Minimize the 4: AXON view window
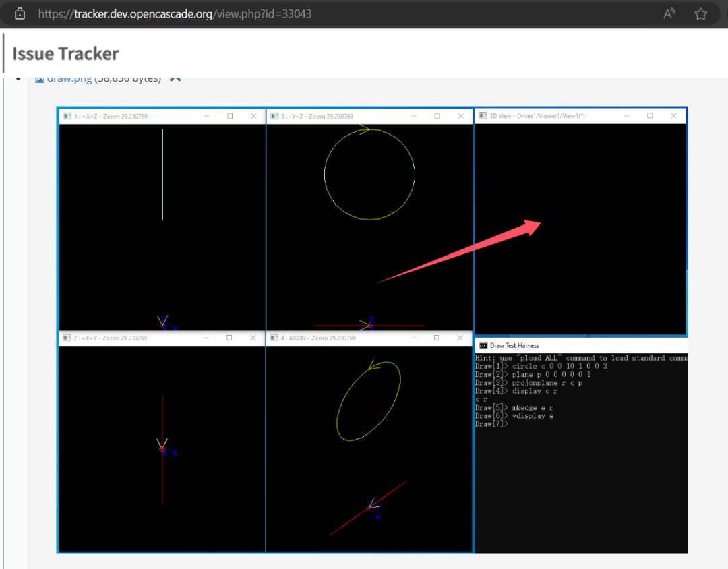 413,338
